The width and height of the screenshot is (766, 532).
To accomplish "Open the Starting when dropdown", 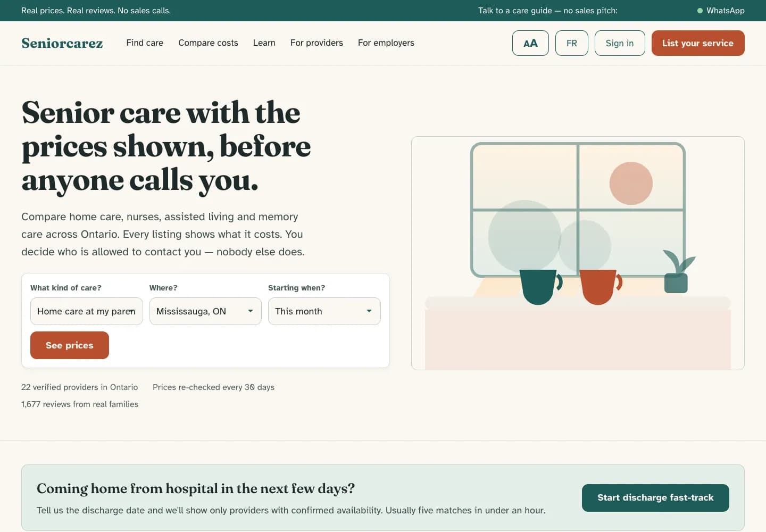I will click(324, 311).
